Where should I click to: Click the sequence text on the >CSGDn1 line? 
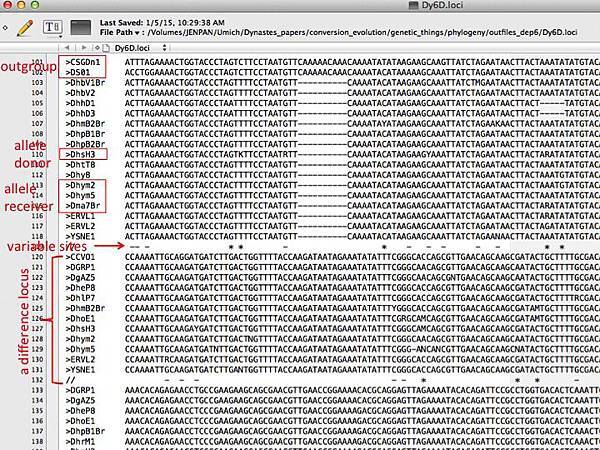tap(362, 62)
